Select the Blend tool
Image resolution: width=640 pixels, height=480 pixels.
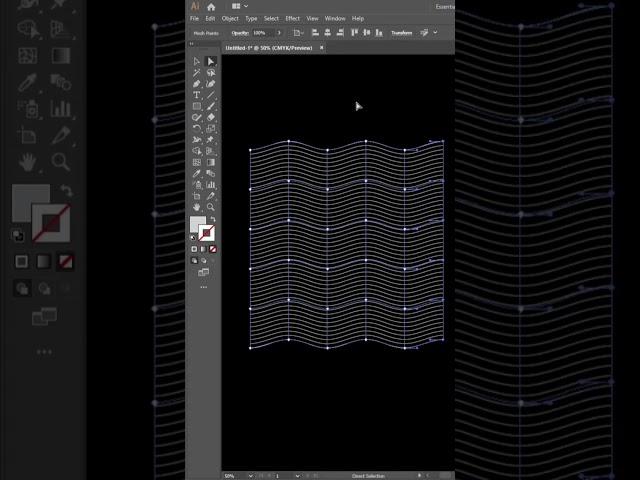pyautogui.click(x=211, y=173)
